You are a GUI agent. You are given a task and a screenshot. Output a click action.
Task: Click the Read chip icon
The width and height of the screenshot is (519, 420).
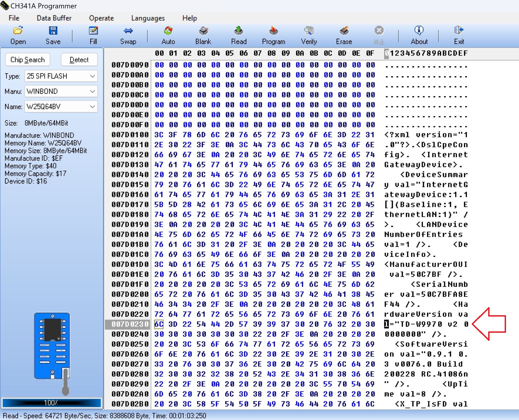pos(238,31)
